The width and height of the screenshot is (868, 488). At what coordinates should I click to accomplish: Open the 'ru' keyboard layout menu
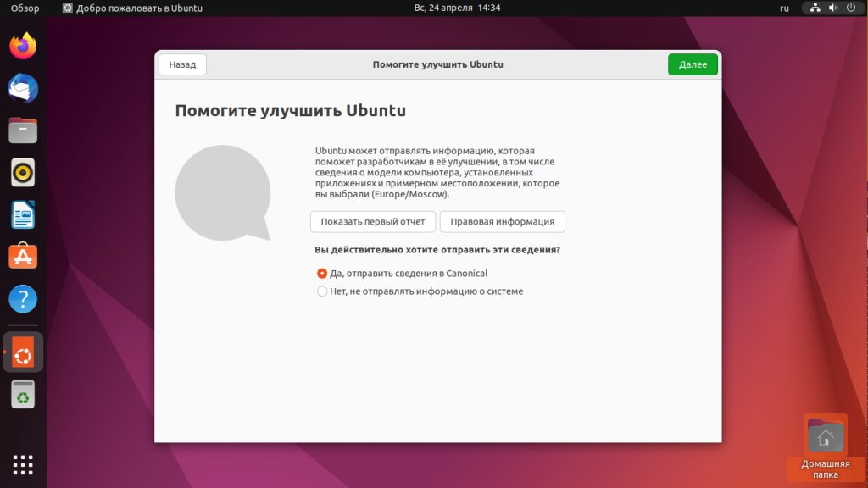coord(783,8)
